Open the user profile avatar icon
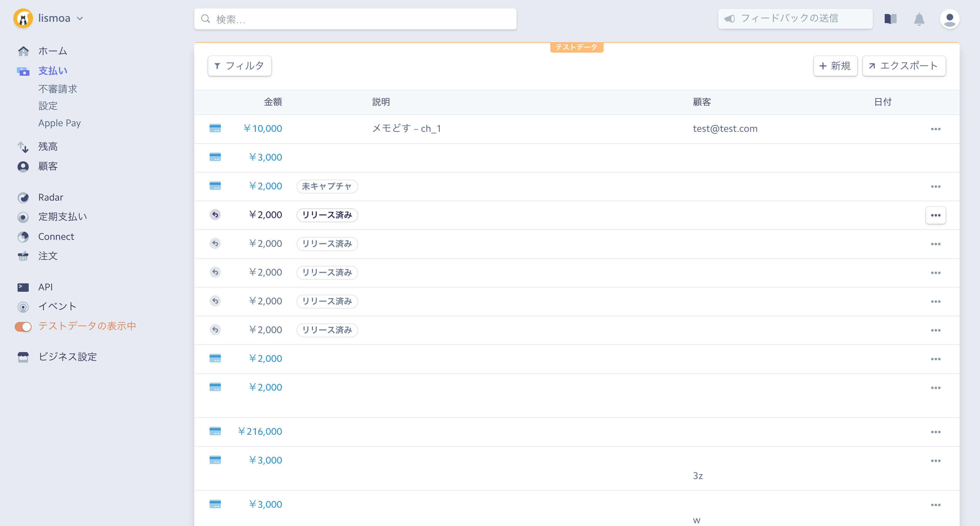The height and width of the screenshot is (526, 980). tap(949, 19)
